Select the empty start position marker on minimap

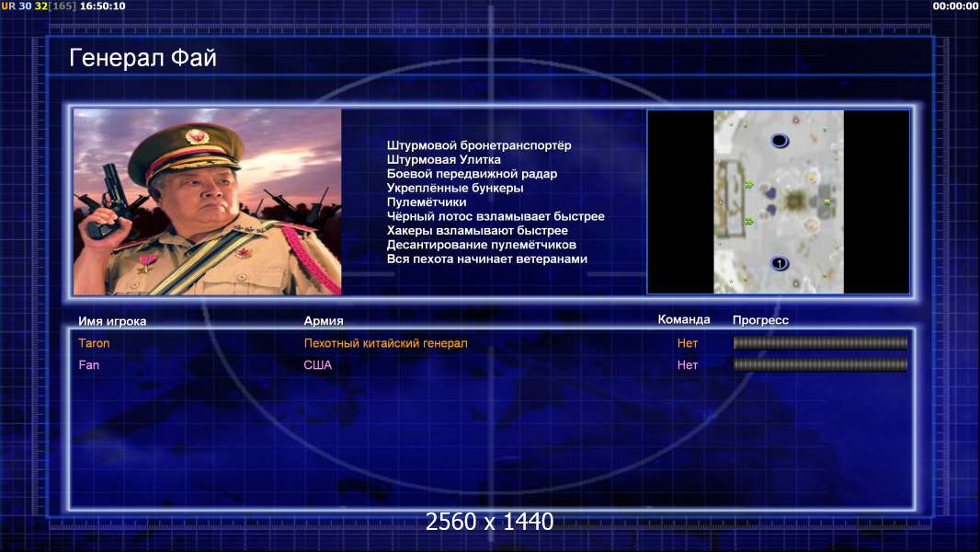coord(780,140)
